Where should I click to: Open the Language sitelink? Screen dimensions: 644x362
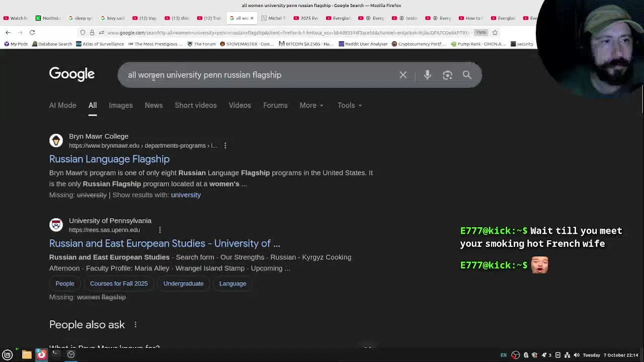232,284
